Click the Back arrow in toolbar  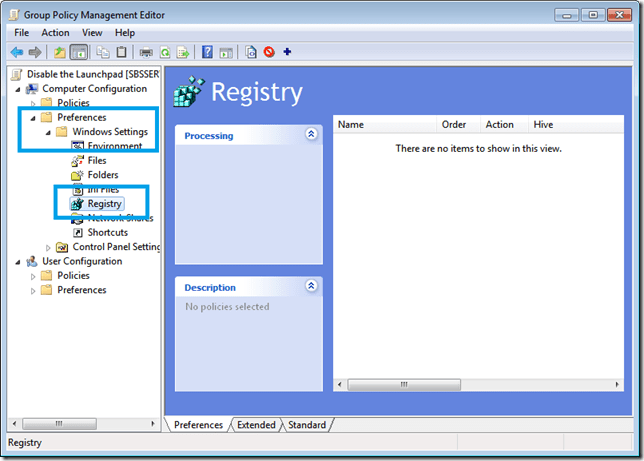(17, 52)
